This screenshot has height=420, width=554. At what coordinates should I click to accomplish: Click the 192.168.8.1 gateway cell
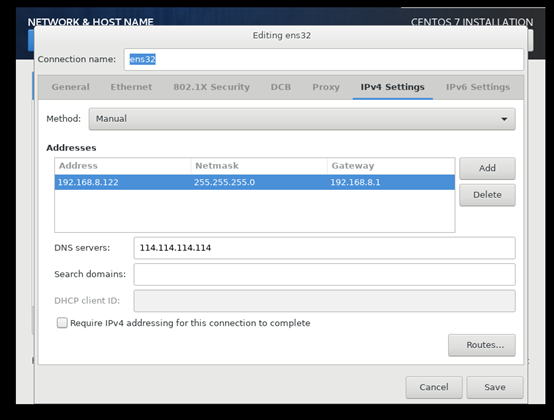coord(391,182)
